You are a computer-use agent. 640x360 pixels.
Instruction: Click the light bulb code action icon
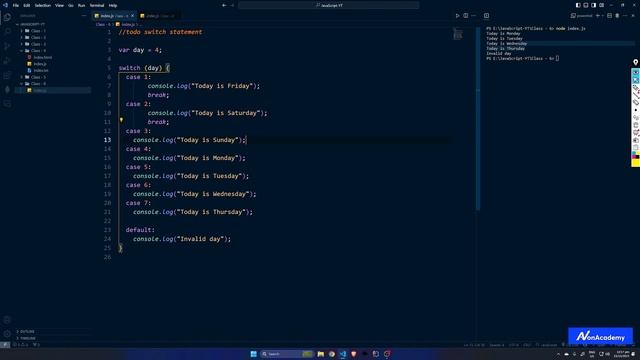[121, 120]
